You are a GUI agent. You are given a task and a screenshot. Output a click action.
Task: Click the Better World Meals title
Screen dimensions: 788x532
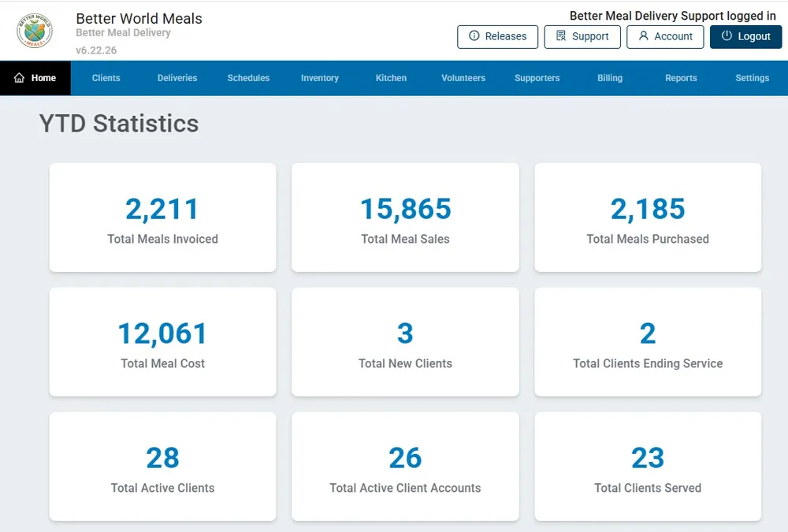click(x=139, y=19)
